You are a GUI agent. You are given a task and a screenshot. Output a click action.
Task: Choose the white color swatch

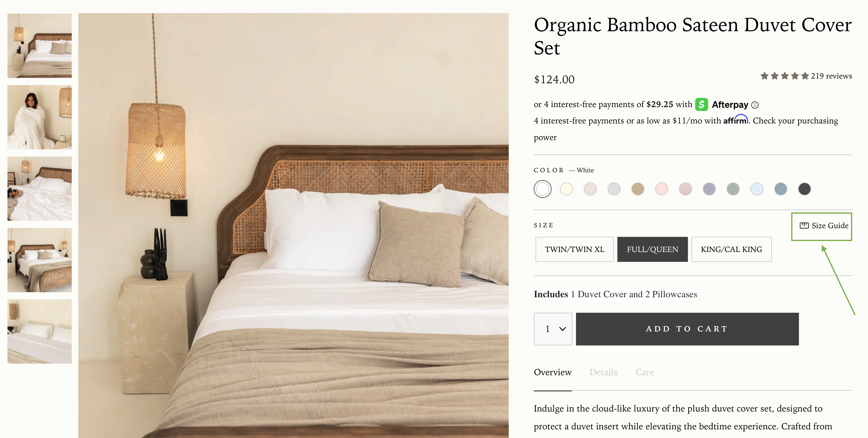point(542,189)
